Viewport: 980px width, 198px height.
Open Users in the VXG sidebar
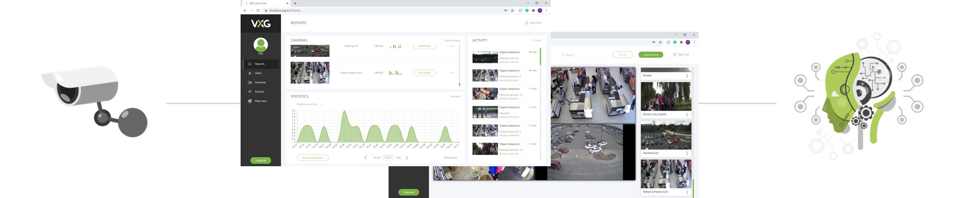(x=261, y=73)
